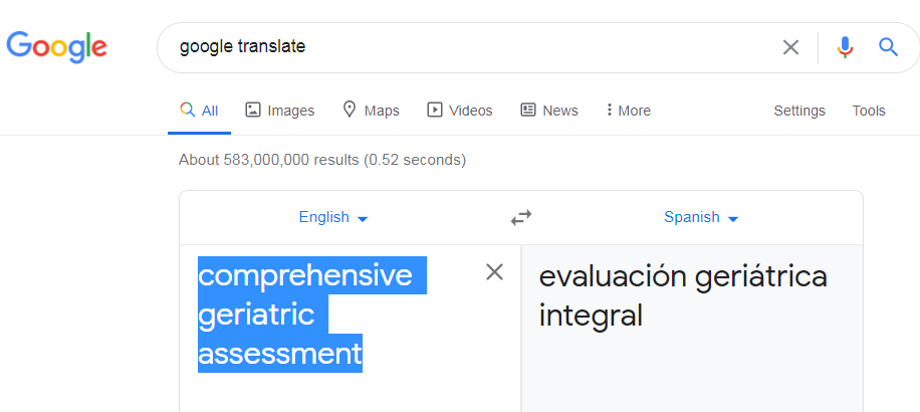Click the Videos play icon
Screen dimensions: 920x412
coord(434,110)
